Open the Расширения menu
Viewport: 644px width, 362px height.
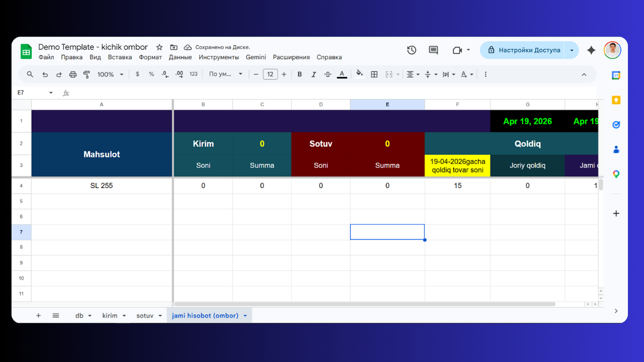[291, 57]
